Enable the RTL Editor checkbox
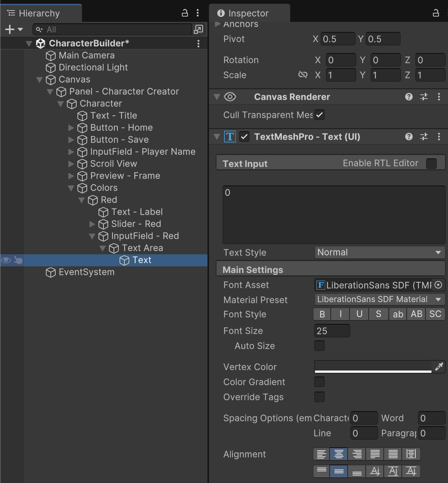 click(431, 164)
